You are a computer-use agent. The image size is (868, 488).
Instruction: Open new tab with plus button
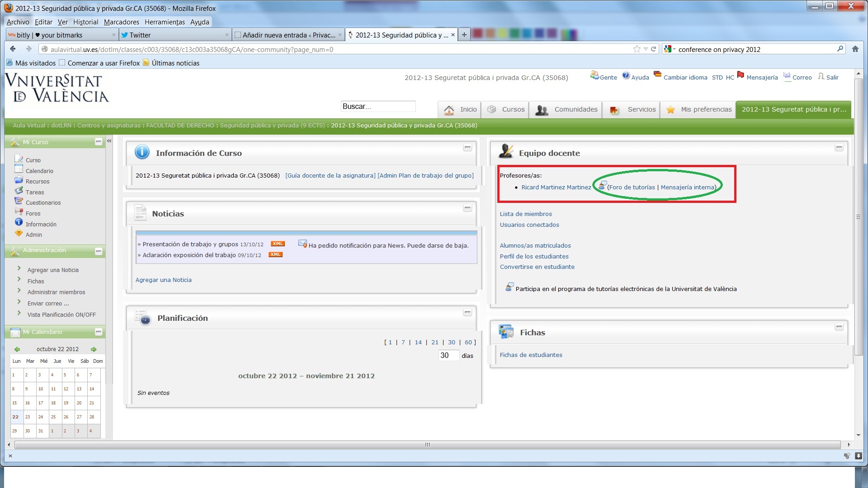pos(464,35)
